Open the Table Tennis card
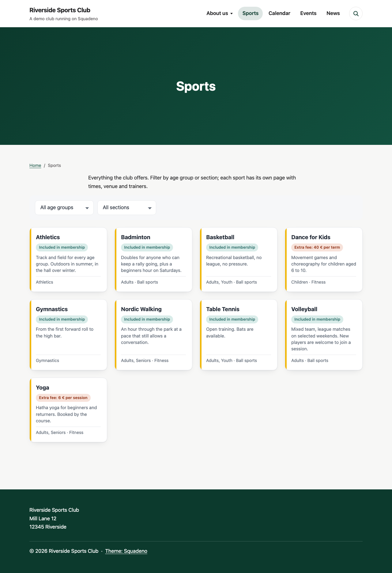The width and height of the screenshot is (392, 573). pyautogui.click(x=239, y=335)
